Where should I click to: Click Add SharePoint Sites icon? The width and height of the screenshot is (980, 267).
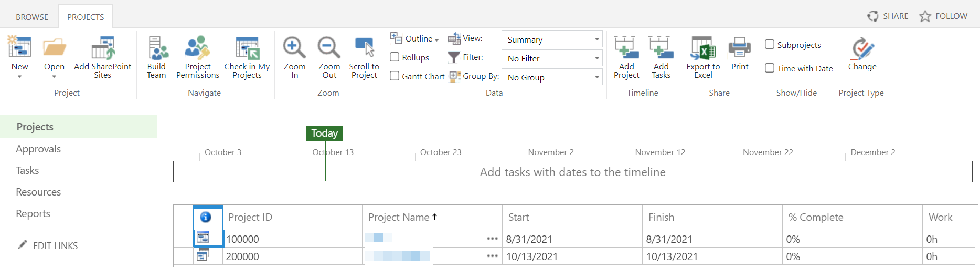click(x=103, y=57)
